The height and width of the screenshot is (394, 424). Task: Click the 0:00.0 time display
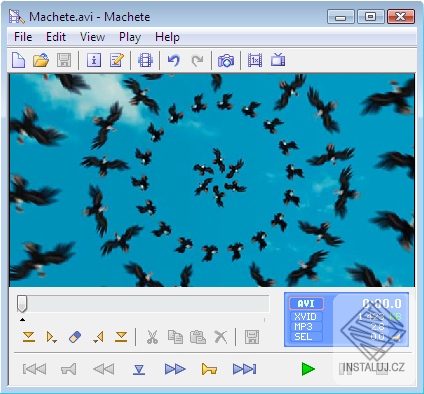pyautogui.click(x=382, y=304)
